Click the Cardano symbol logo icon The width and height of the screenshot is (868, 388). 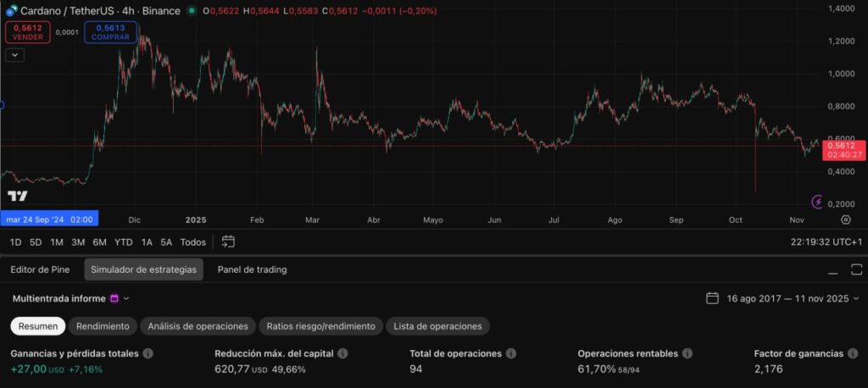click(x=12, y=10)
